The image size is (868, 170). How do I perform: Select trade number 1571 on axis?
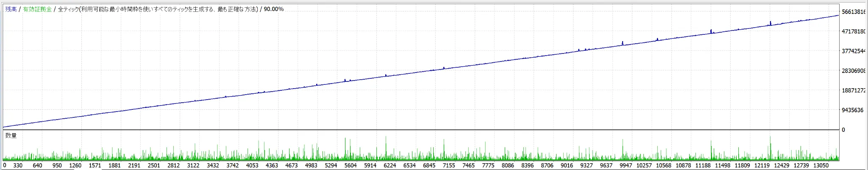(95, 165)
